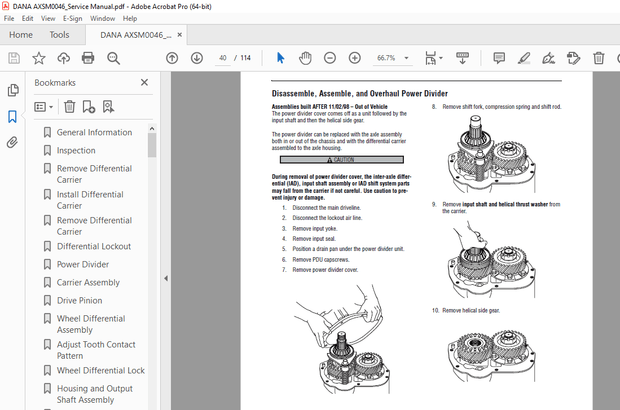Click step text 'Remove power divider cover.'
The image size is (620, 410).
(325, 270)
